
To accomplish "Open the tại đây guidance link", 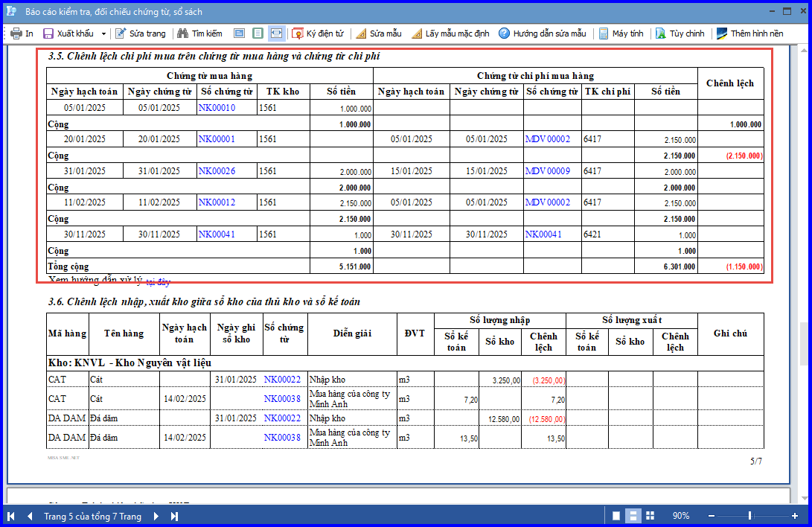I will (158, 282).
